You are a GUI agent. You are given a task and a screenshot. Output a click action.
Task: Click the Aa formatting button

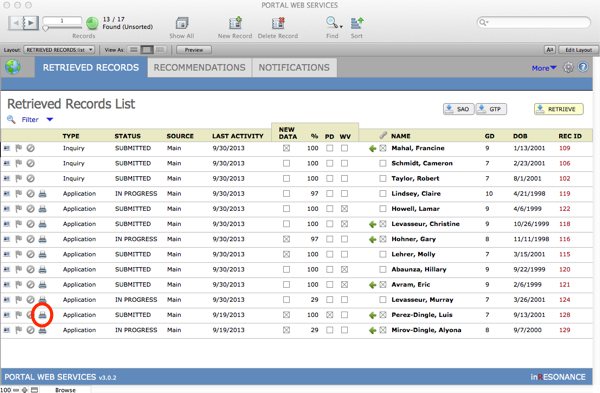pyautogui.click(x=549, y=50)
